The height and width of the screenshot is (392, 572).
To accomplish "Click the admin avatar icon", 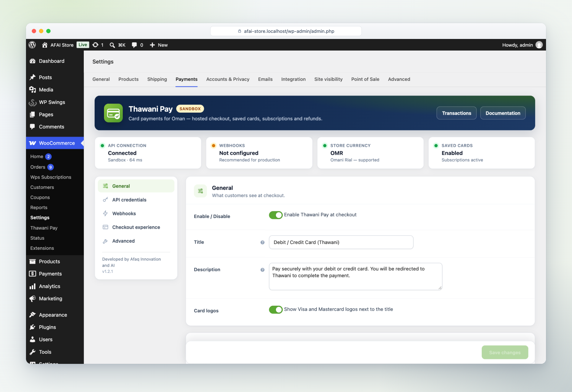I will pyautogui.click(x=539, y=45).
